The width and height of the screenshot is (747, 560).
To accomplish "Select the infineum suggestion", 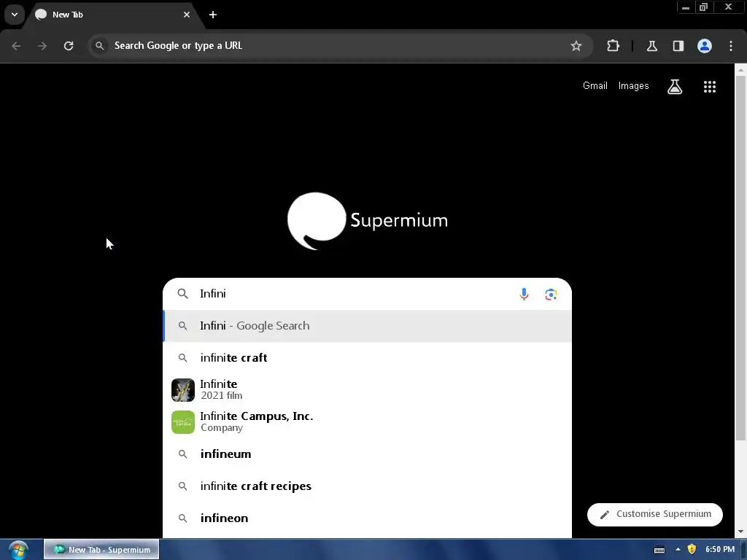I will (x=368, y=454).
